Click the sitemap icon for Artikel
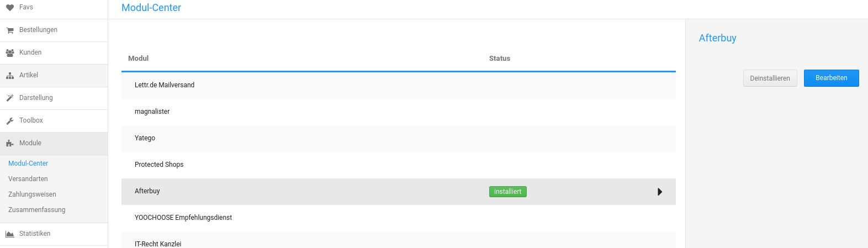Image resolution: width=868 pixels, height=248 pixels. tap(9, 76)
